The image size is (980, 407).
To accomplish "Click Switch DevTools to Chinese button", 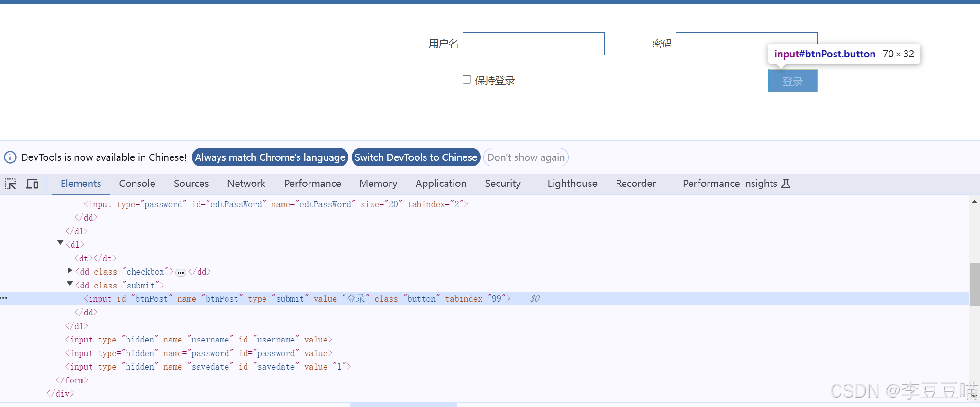I will tap(416, 157).
